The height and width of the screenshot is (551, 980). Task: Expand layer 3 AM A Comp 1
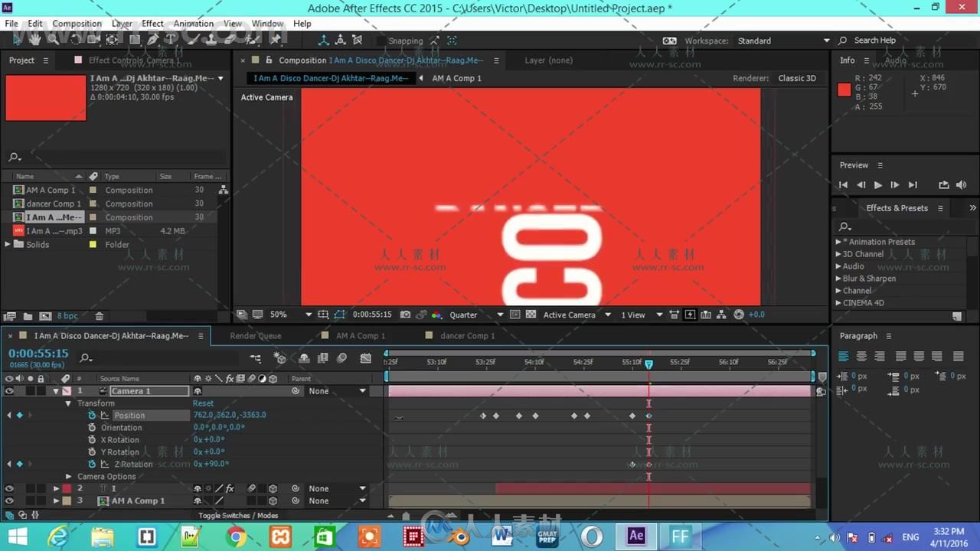(55, 501)
